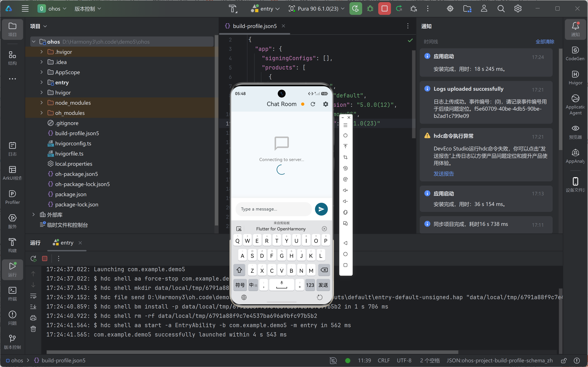The image size is (588, 367).
Task: Click the emulator screenshot crop icon
Action: 345,157
